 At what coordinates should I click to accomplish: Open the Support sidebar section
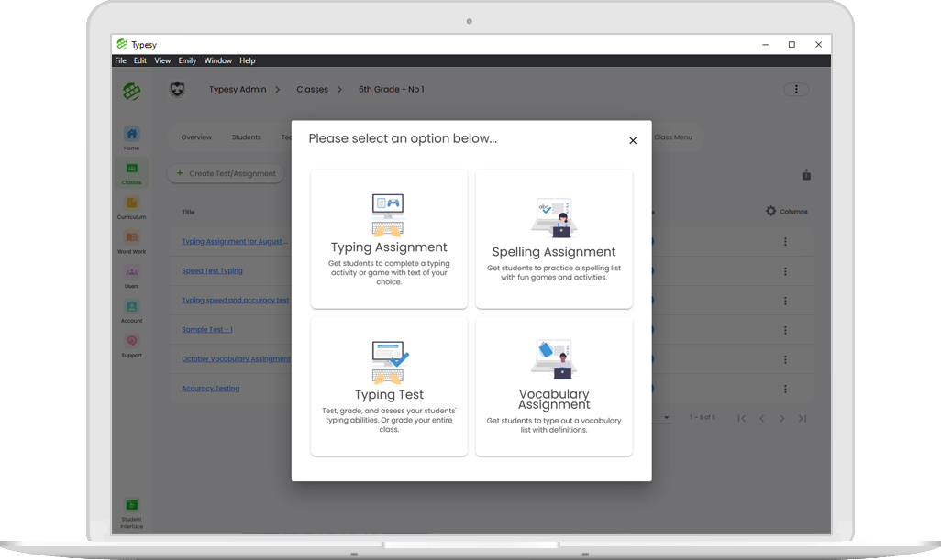click(131, 346)
